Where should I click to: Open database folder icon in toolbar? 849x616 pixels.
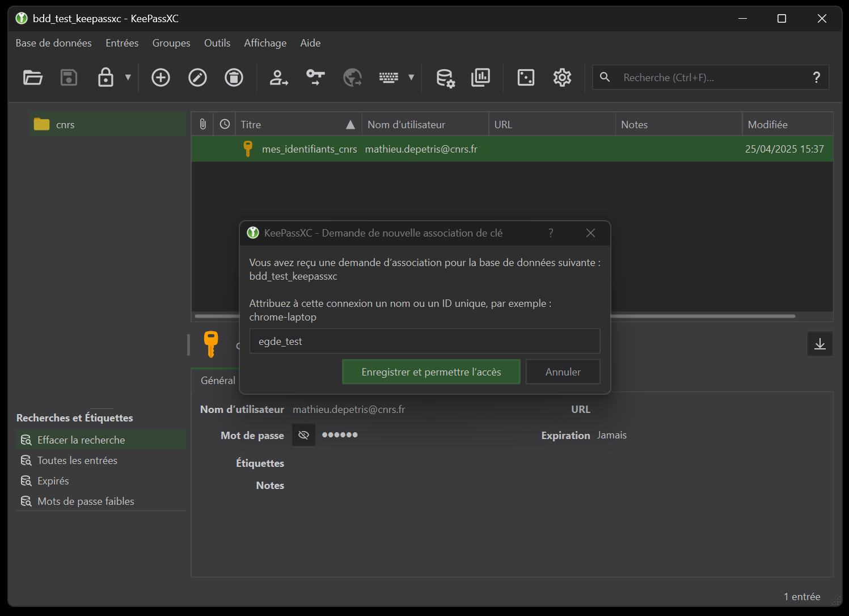click(33, 77)
